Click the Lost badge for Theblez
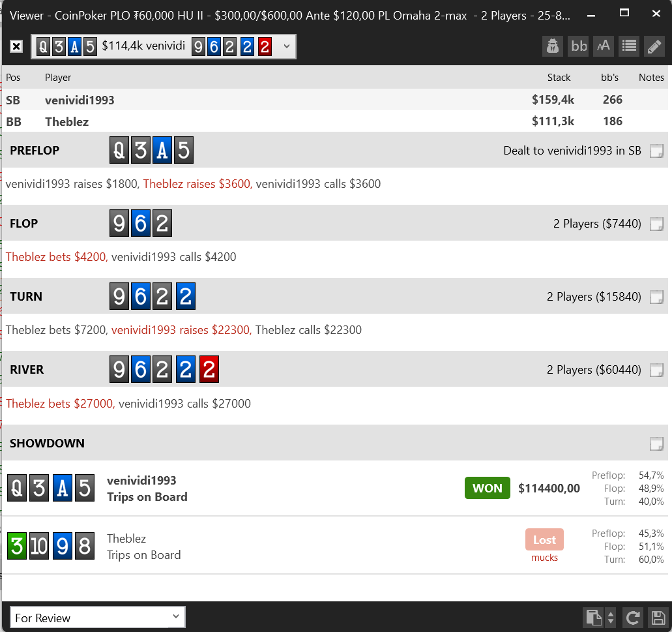This screenshot has width=672, height=632. click(x=544, y=539)
